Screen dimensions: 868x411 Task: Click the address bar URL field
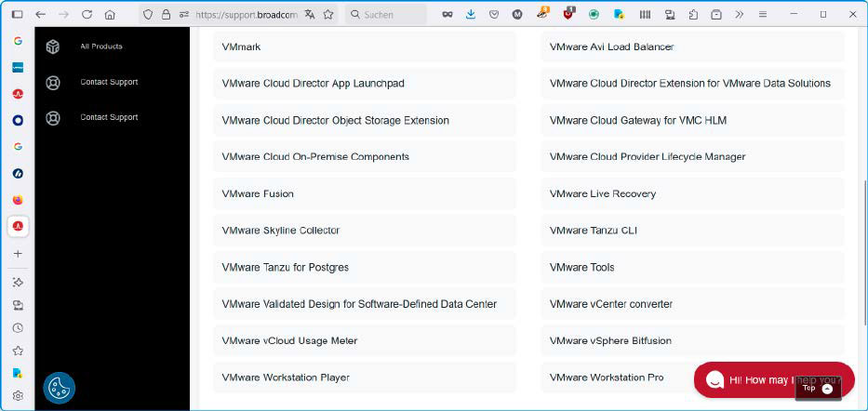247,15
